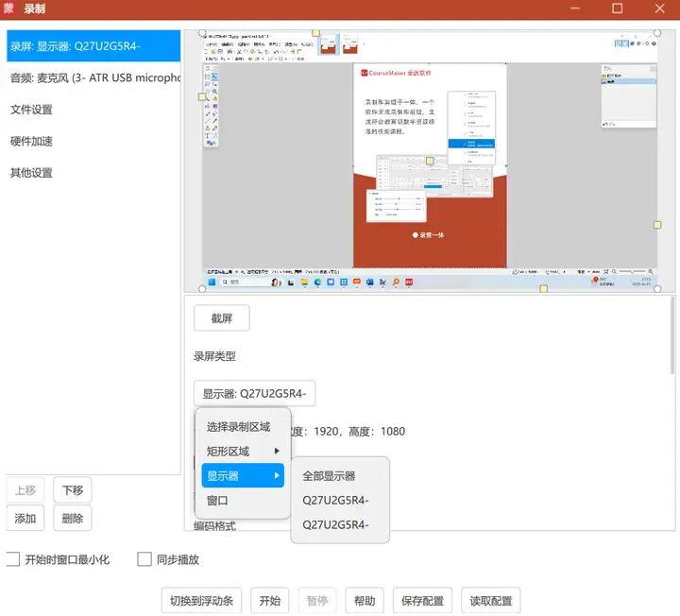
Task: Open the 显示器: Q27U2G5R4- dropdown
Action: 255,393
